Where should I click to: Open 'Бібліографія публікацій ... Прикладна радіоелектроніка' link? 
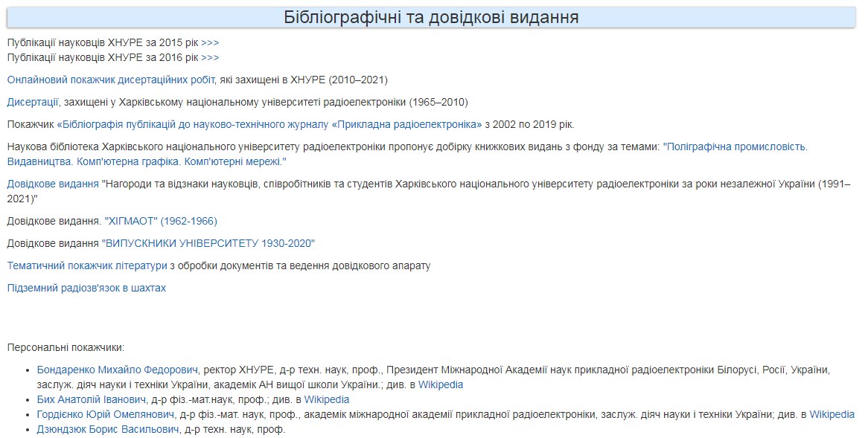(269, 124)
